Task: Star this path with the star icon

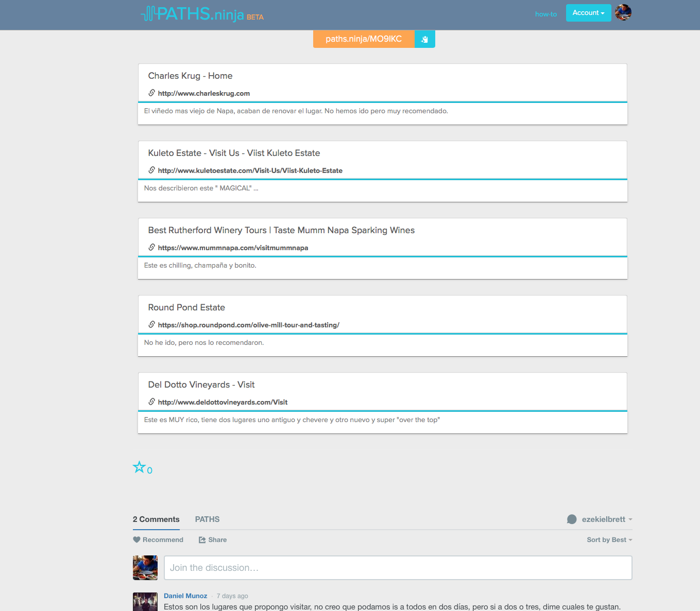Action: [139, 467]
